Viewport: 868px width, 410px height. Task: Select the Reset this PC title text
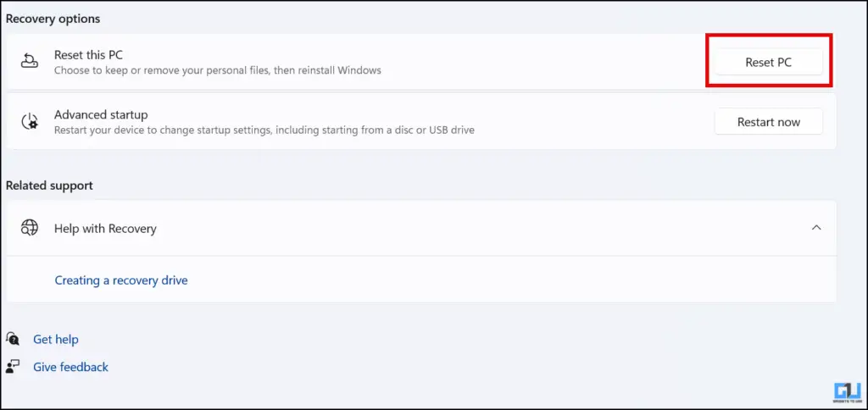tap(88, 55)
